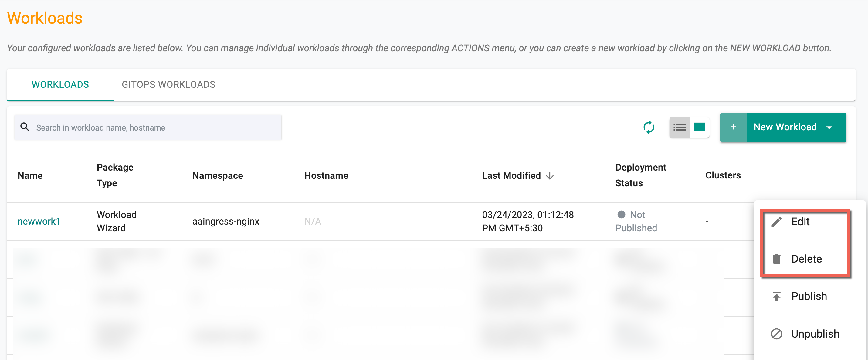
Task: Switch to card view layout
Action: 700,127
